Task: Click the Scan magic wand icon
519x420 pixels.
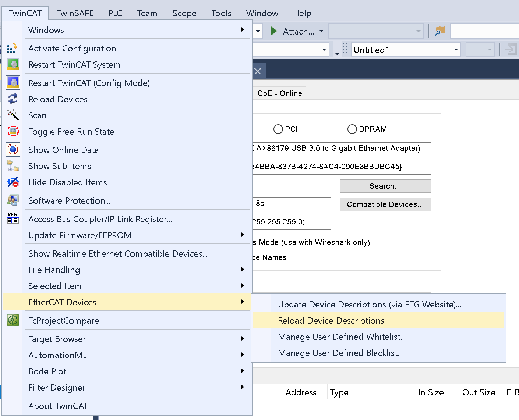Action: click(x=13, y=114)
